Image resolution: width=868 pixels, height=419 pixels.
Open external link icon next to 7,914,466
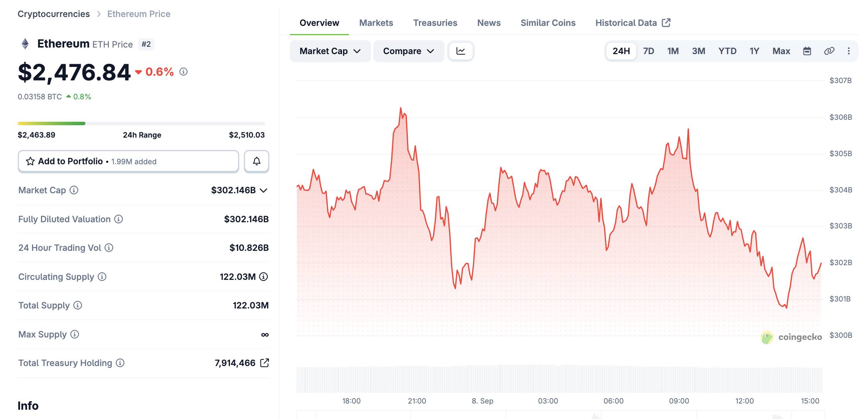(x=265, y=363)
